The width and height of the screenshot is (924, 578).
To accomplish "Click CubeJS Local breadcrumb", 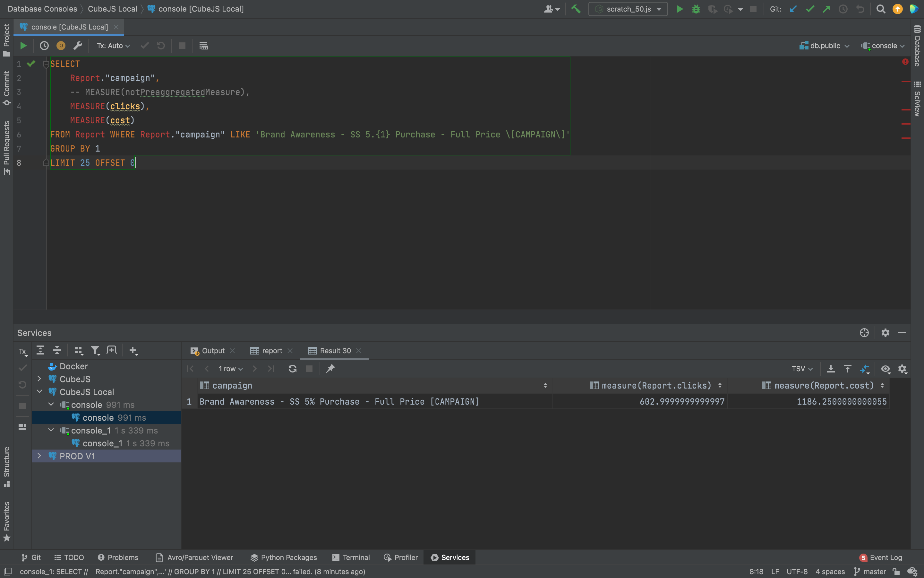I will point(112,9).
